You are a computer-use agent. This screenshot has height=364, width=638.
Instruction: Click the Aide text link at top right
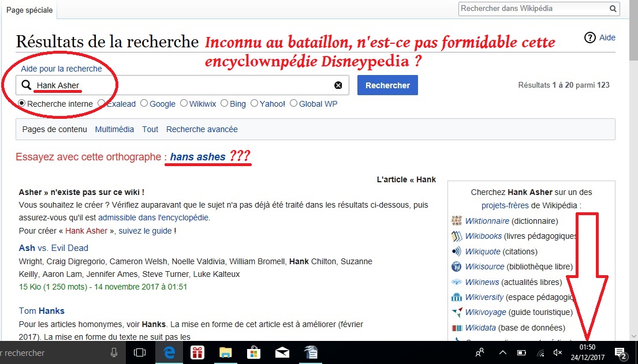pyautogui.click(x=607, y=38)
